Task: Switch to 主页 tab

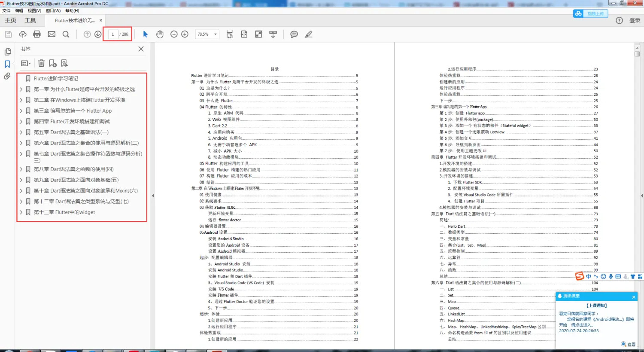Action: [10, 21]
